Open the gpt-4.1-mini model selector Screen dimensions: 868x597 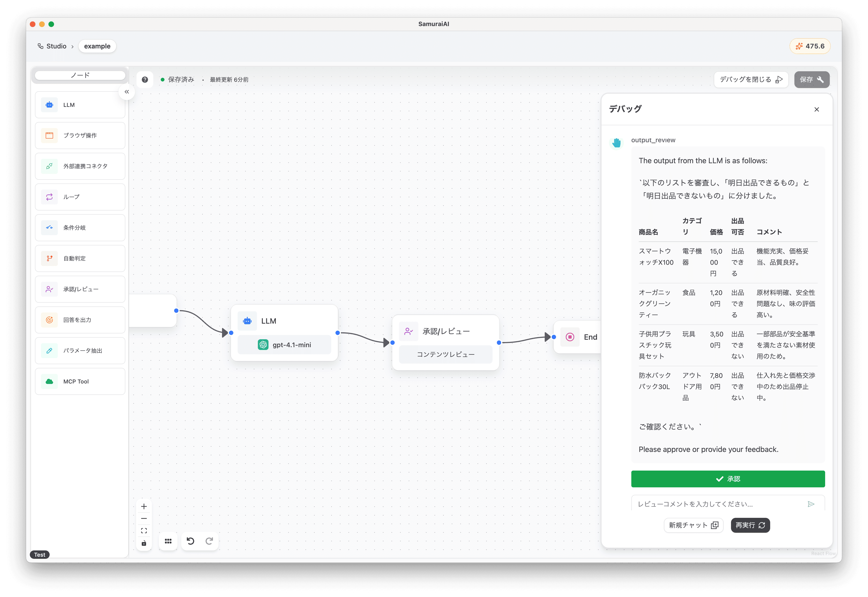pos(284,345)
